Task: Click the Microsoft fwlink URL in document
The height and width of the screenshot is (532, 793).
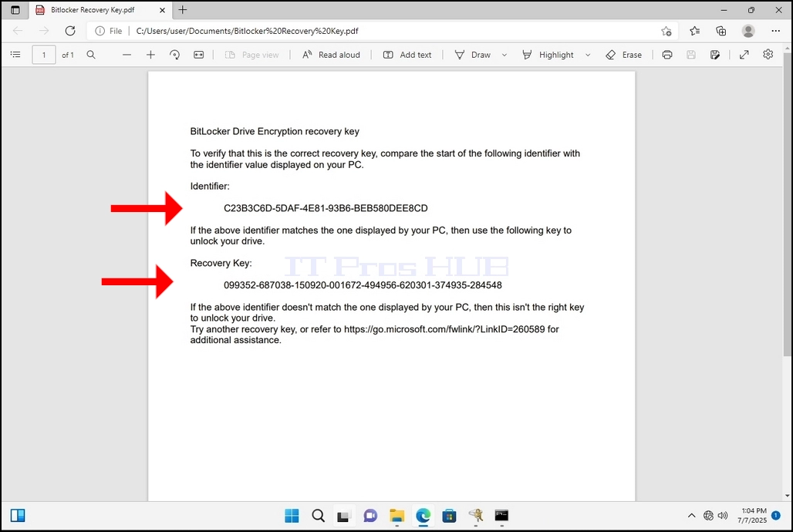Action: 444,329
